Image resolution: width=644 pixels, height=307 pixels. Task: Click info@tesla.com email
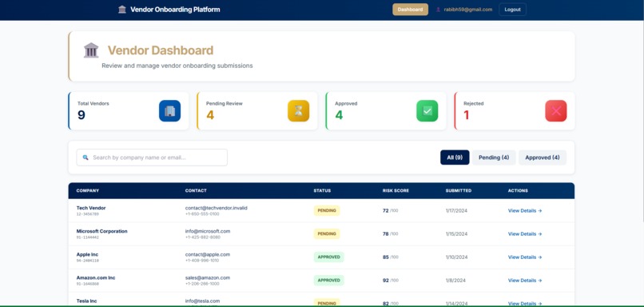[202, 301]
